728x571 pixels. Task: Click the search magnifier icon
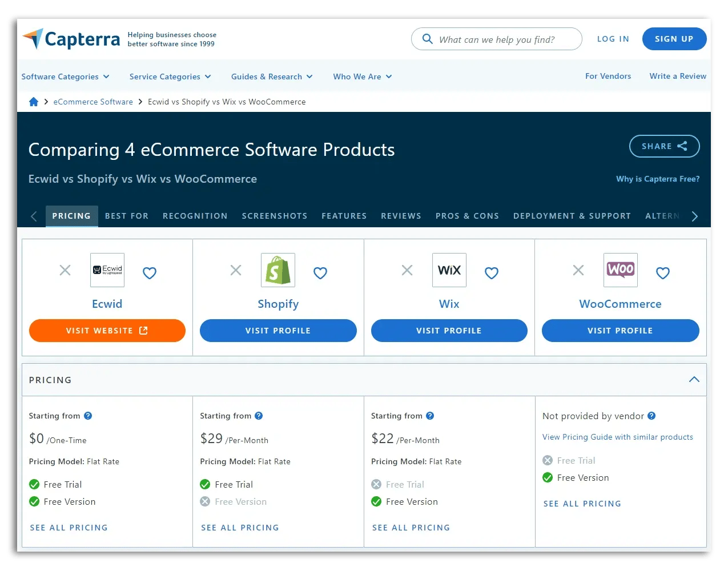(x=427, y=39)
